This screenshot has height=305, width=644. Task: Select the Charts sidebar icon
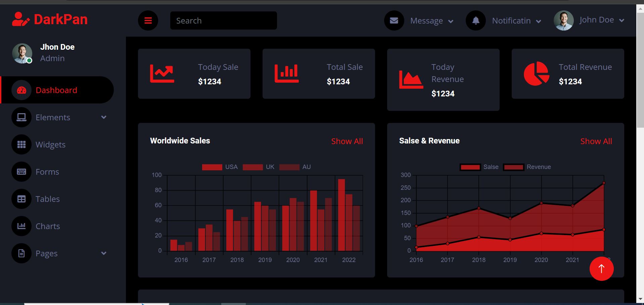[21, 226]
